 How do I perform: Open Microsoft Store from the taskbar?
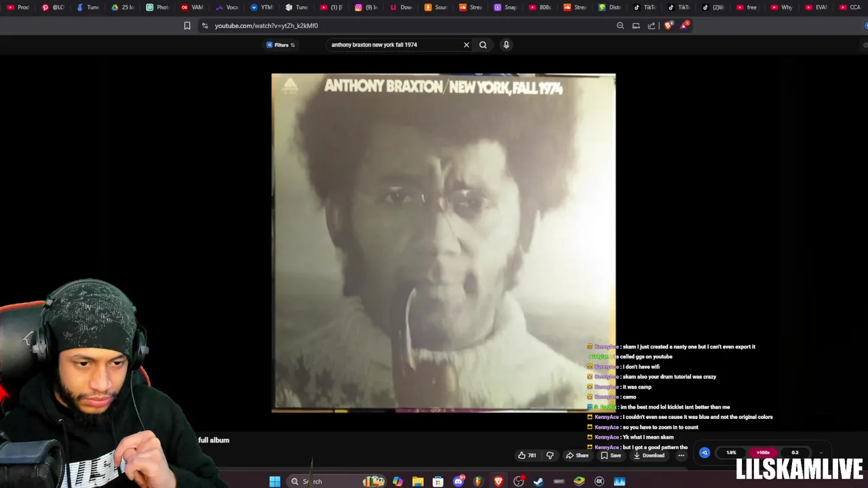(x=438, y=481)
